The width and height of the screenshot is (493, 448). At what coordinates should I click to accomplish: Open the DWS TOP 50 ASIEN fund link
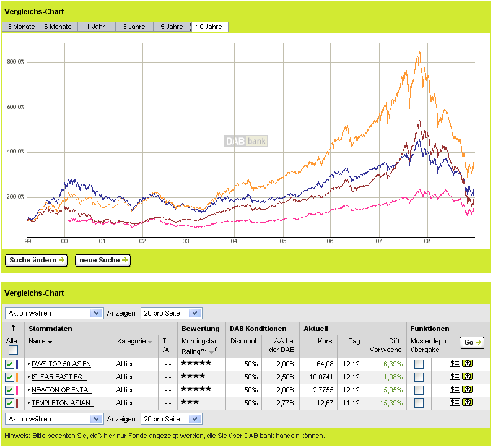[x=62, y=365]
